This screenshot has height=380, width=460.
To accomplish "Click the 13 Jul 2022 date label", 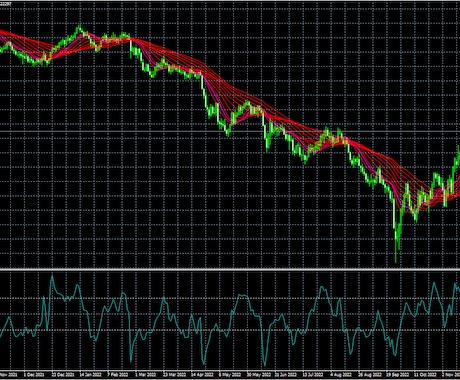I will coord(313,374).
